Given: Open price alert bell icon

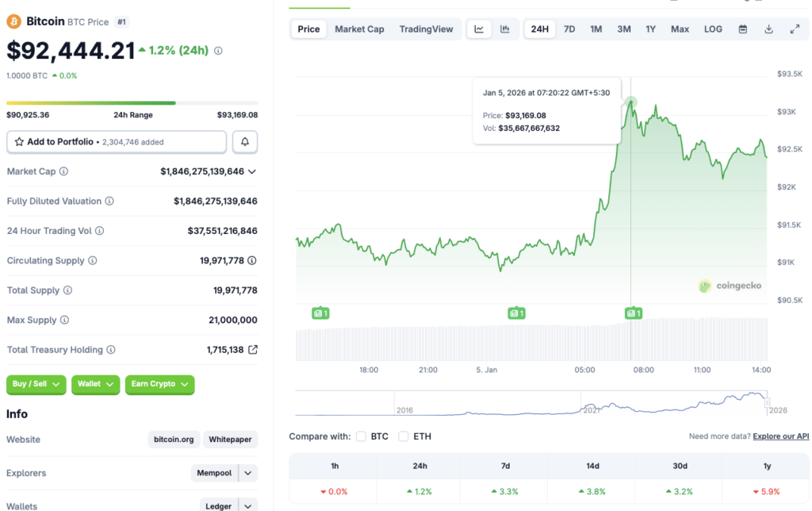Looking at the screenshot, I should (x=244, y=141).
